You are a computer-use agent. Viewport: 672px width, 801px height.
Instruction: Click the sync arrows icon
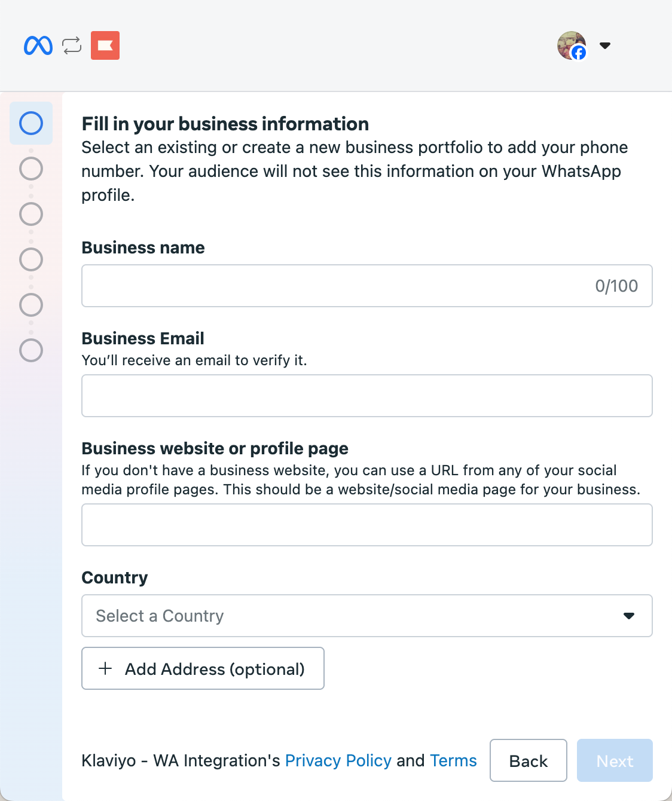[x=72, y=45]
